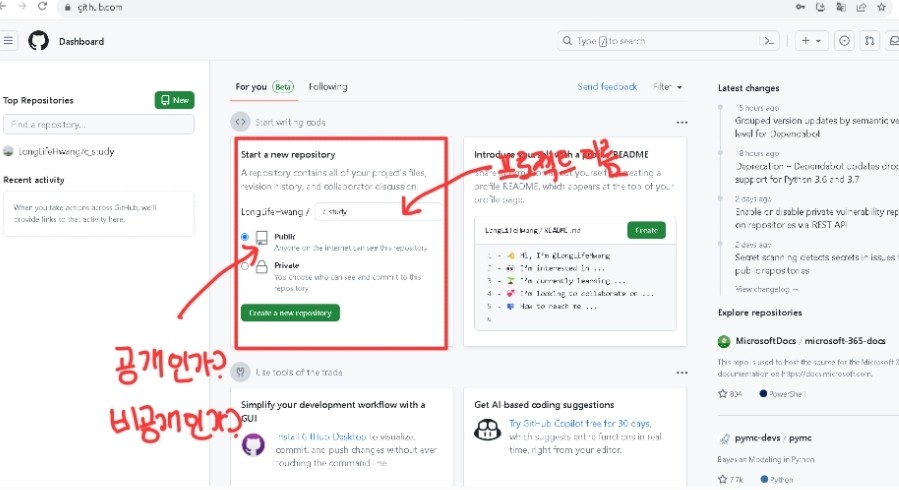Image resolution: width=899 pixels, height=490 pixels.
Task: Click View changelog link
Action: pos(767,289)
